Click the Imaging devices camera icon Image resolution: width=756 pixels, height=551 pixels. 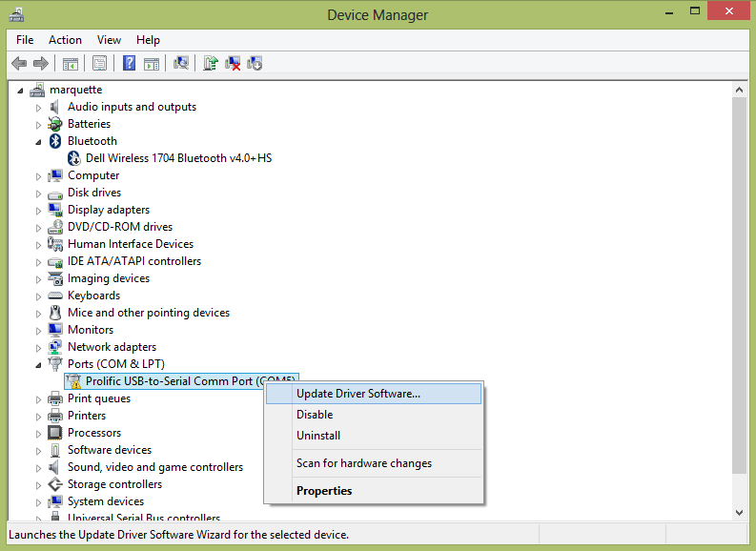[55, 278]
